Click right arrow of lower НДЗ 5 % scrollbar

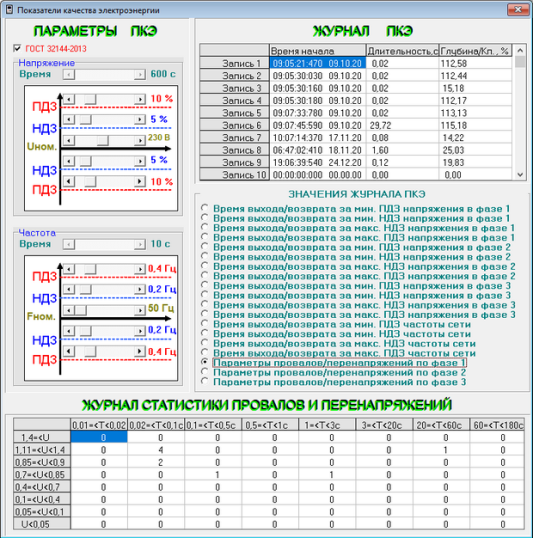[x=139, y=161]
